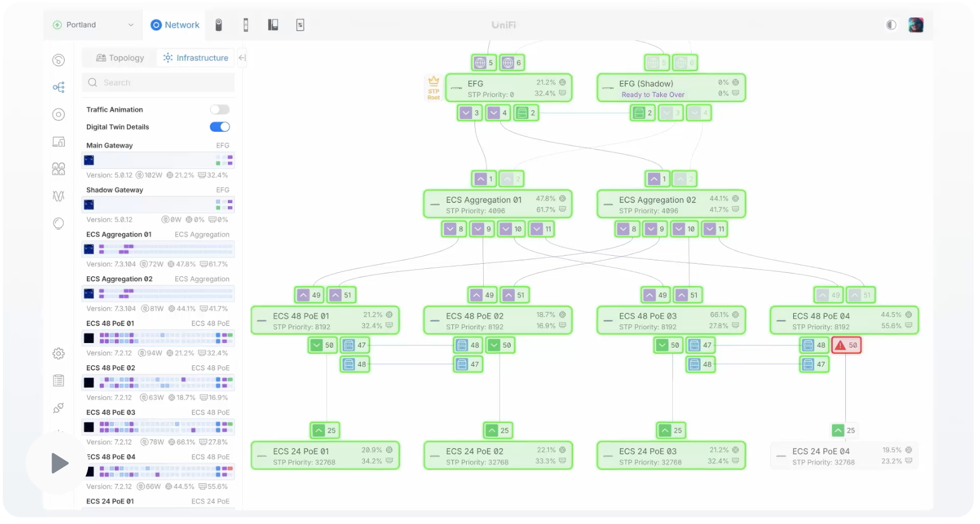Collapse the infrastructure side panel
The width and height of the screenshot is (980, 524).
[x=242, y=58]
